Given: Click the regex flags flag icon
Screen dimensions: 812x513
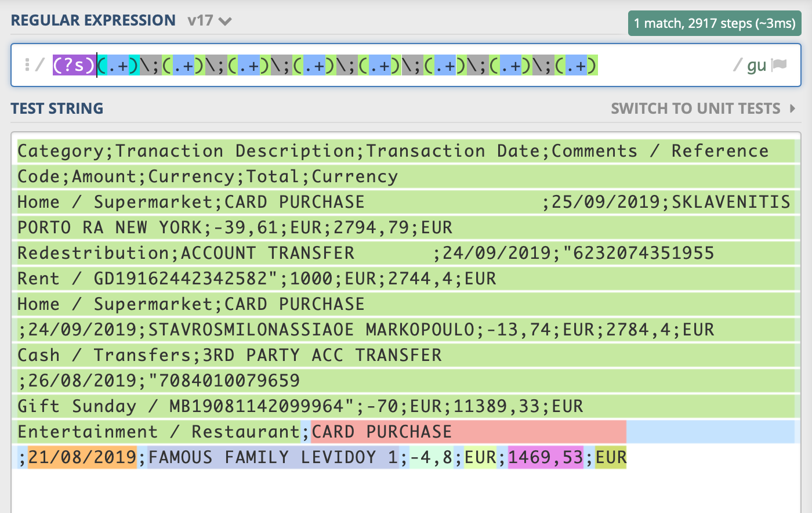Looking at the screenshot, I should click(x=780, y=64).
